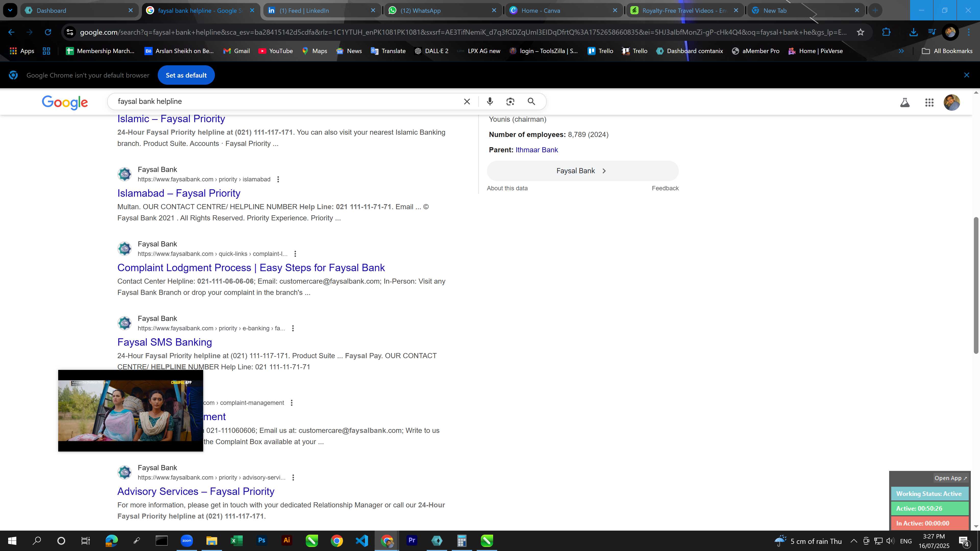Switch to the LinkedIn Feed tab

[322, 11]
